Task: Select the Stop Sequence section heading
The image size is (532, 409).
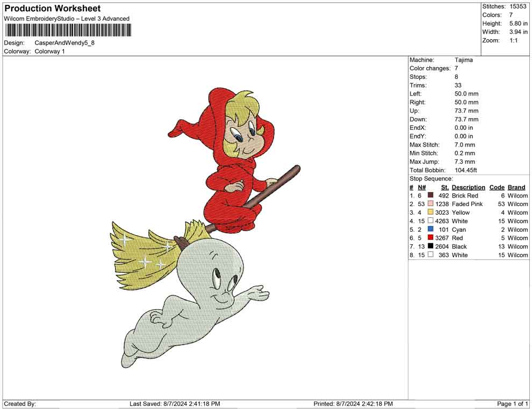Action: 430,178
